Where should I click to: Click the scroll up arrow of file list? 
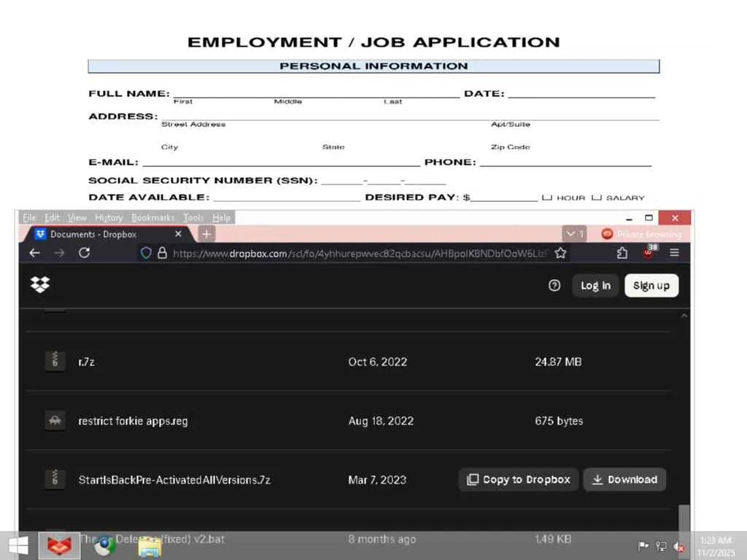tap(684, 316)
